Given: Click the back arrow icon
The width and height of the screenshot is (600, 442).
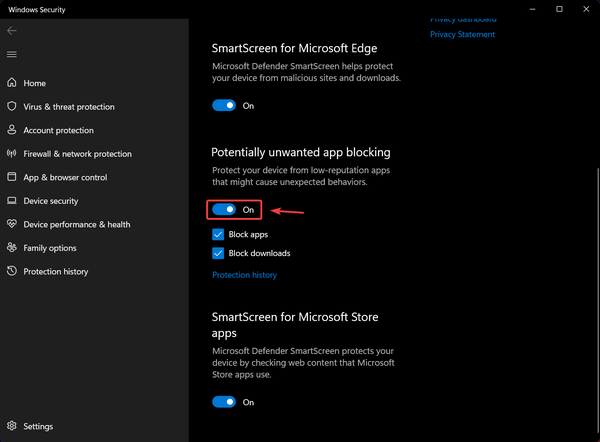Looking at the screenshot, I should [x=11, y=31].
